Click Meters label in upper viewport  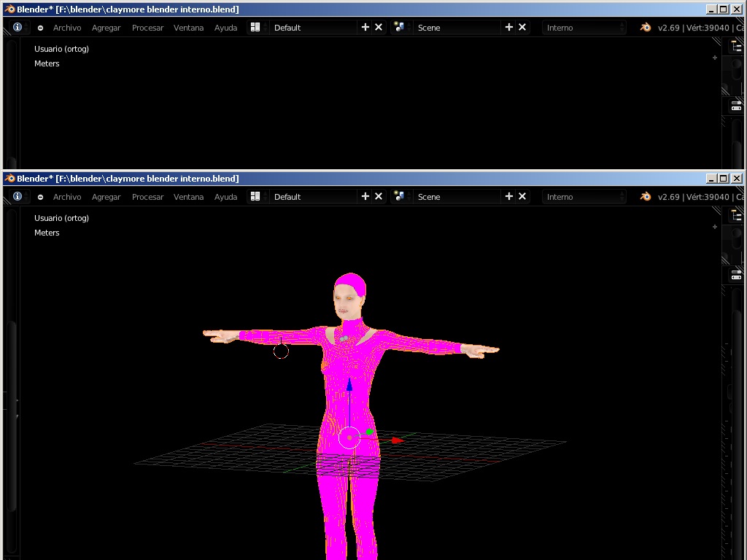(x=47, y=63)
